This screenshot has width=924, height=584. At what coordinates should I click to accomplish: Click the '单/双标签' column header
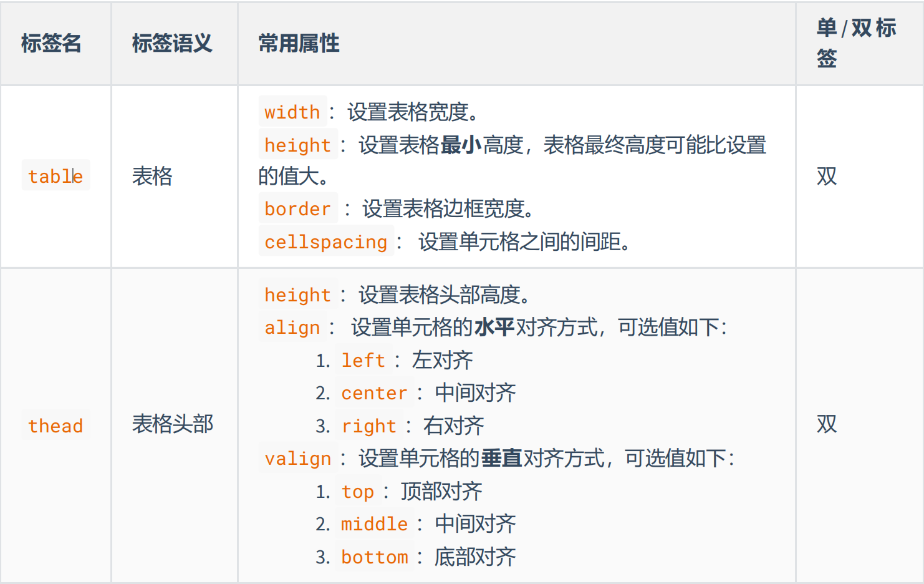[x=857, y=43]
